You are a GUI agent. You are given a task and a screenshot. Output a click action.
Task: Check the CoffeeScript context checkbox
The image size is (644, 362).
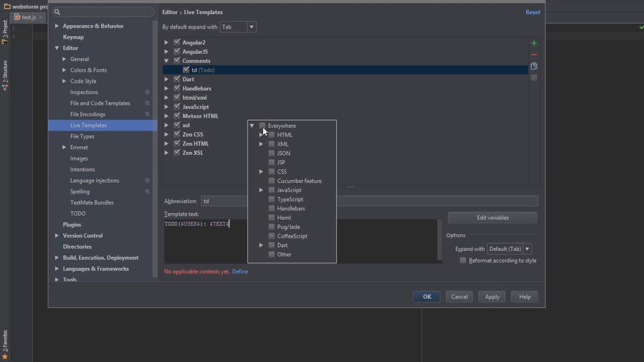point(272,236)
